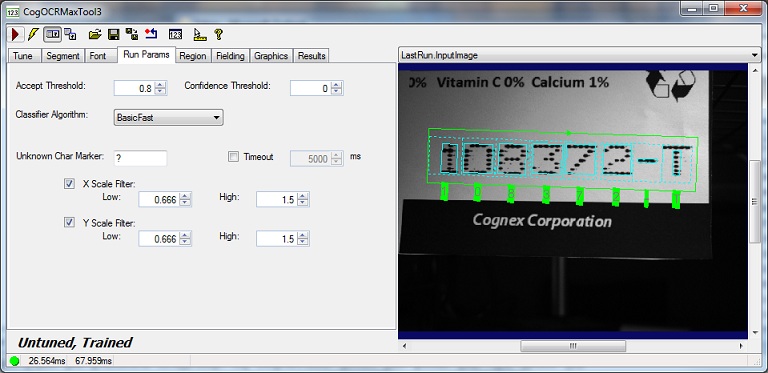The image size is (768, 373).
Task: Switch to the Tune tab
Action: point(23,56)
